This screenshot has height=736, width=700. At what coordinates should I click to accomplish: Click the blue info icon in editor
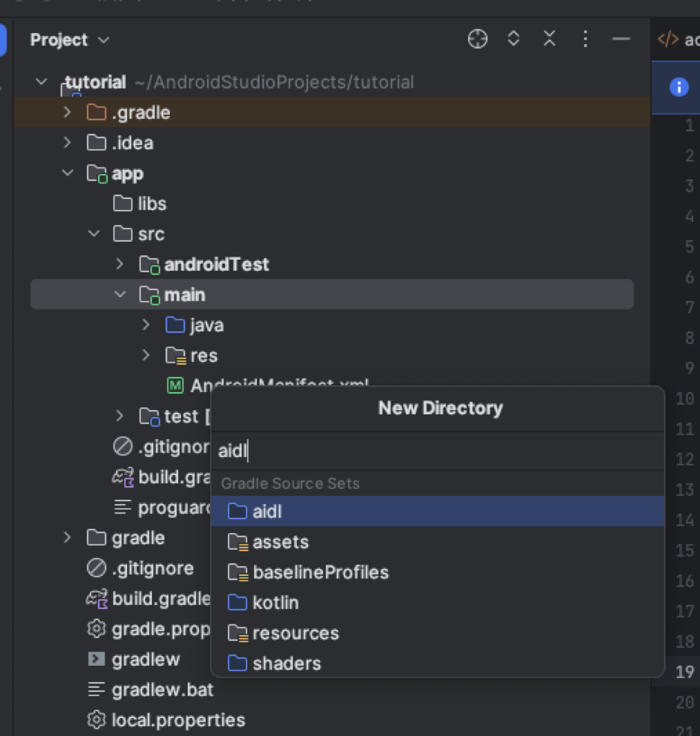[x=678, y=87]
